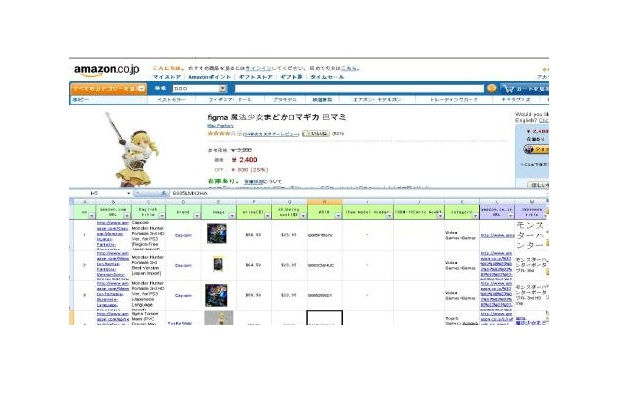
Task: Open the ギフト券 link
Action: tap(291, 77)
